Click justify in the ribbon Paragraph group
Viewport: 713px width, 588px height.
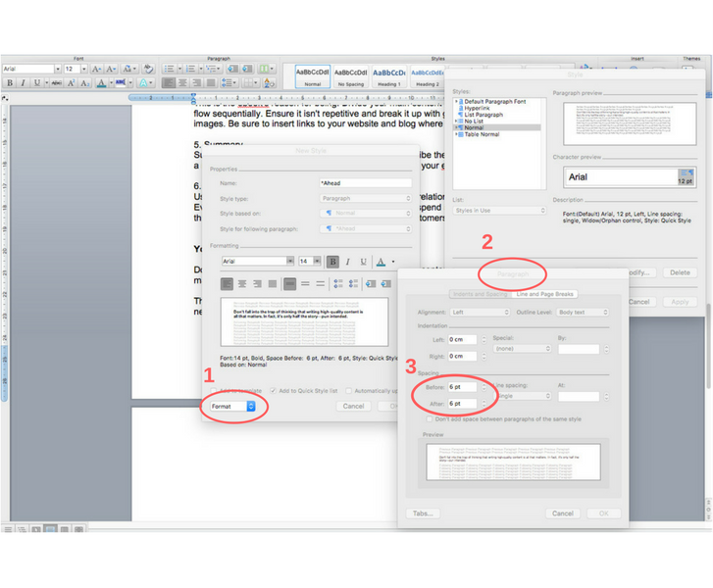point(211,82)
